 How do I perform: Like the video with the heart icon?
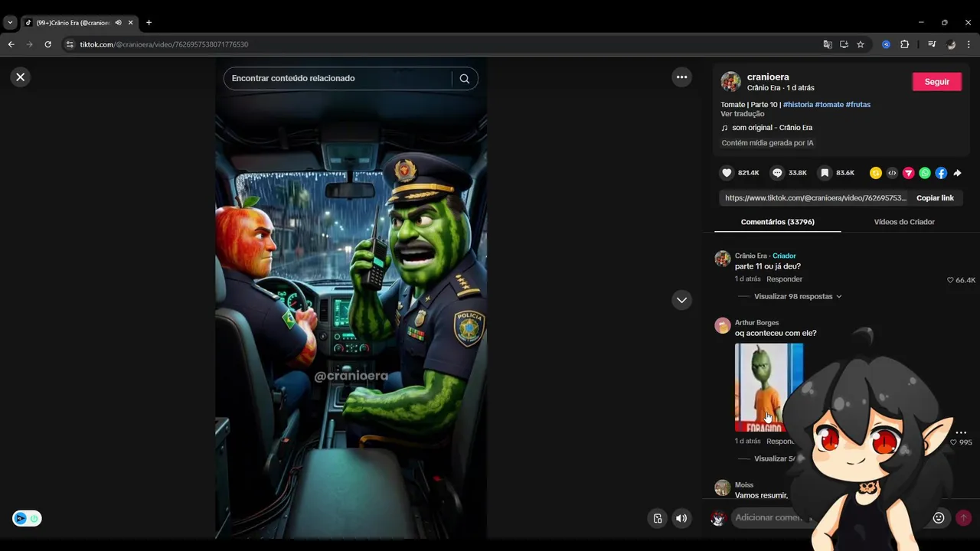pyautogui.click(x=727, y=173)
